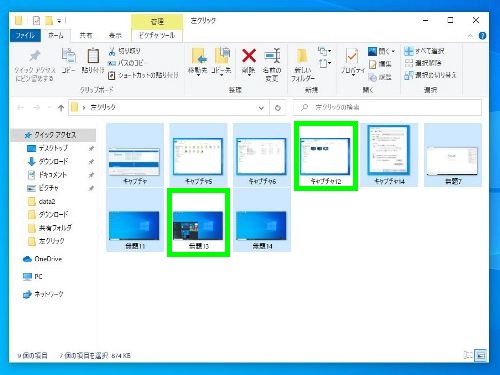This screenshot has height=375, width=500.
Task: Collapse the ribbon with the chevron
Action: pos(470,36)
